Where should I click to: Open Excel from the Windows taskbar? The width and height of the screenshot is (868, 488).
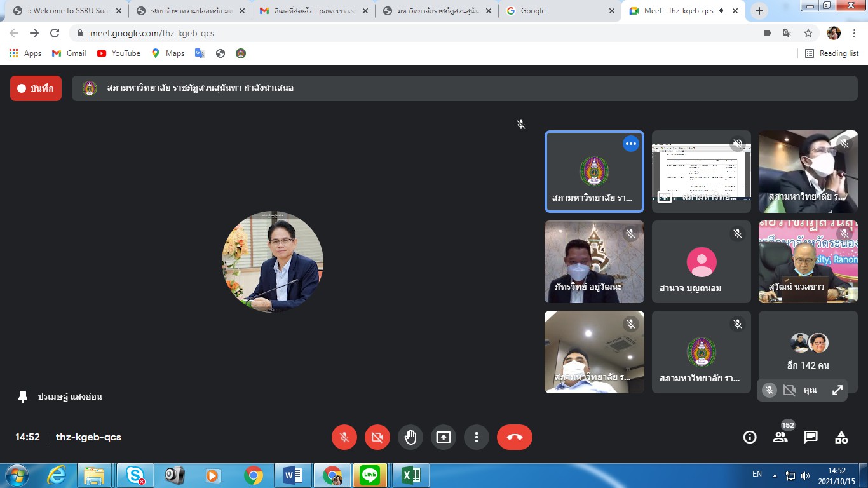[x=410, y=475]
